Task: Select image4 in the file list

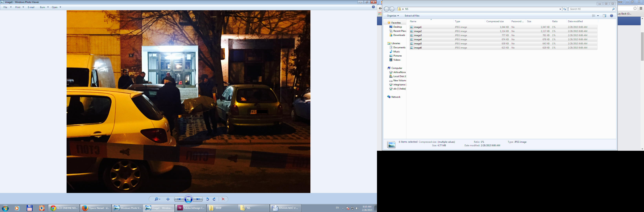Action: [418, 39]
